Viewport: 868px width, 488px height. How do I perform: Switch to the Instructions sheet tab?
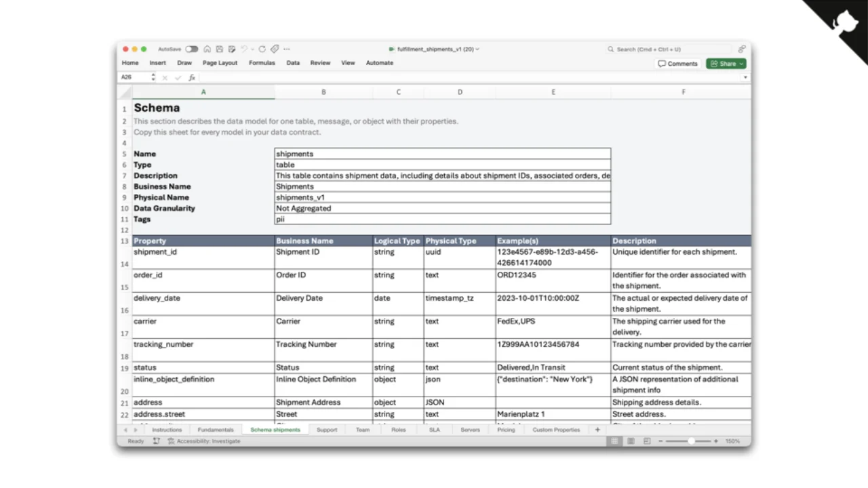coord(167,430)
